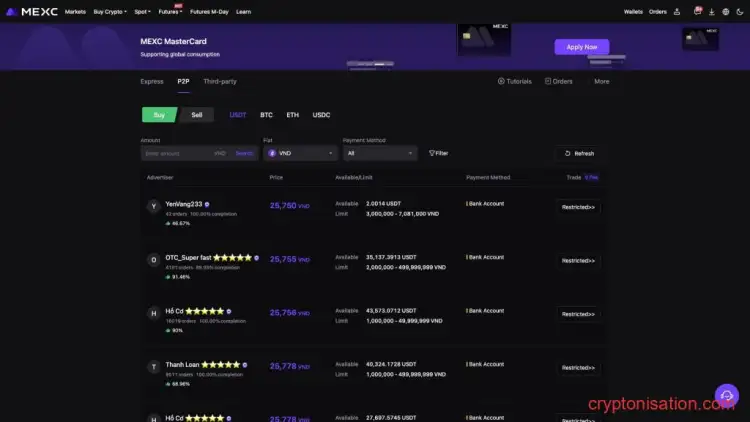Open the language globe icon
The width and height of the screenshot is (750, 422).
click(x=726, y=11)
